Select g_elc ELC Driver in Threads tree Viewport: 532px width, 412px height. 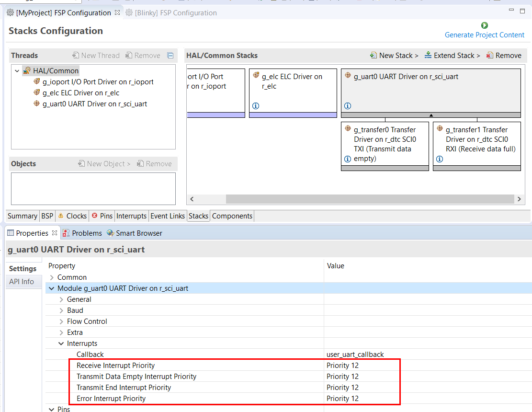tap(81, 93)
